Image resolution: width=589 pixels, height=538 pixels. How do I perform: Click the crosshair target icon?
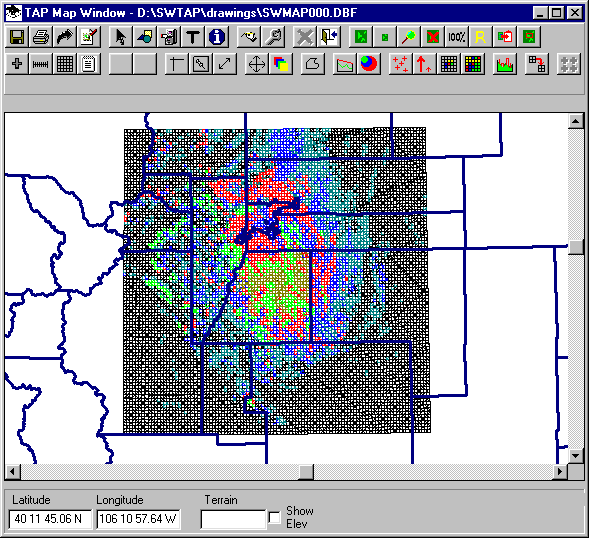coord(257,64)
